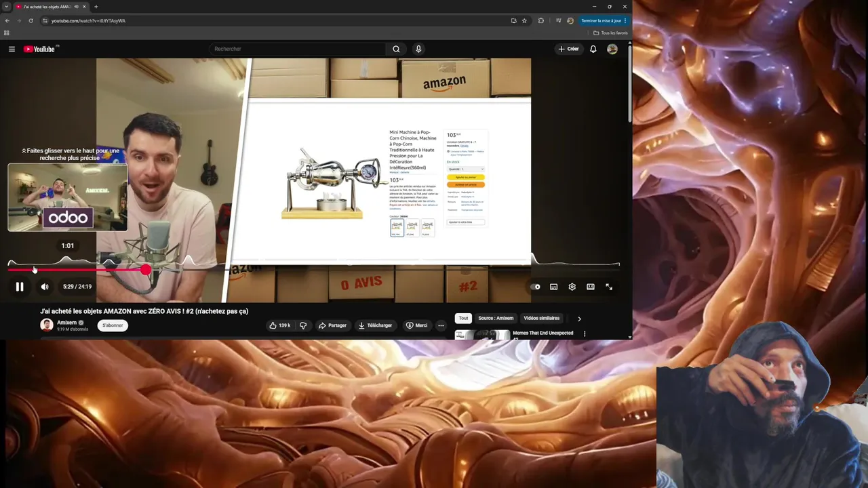Click the install app icon in the address bar

(x=513, y=21)
